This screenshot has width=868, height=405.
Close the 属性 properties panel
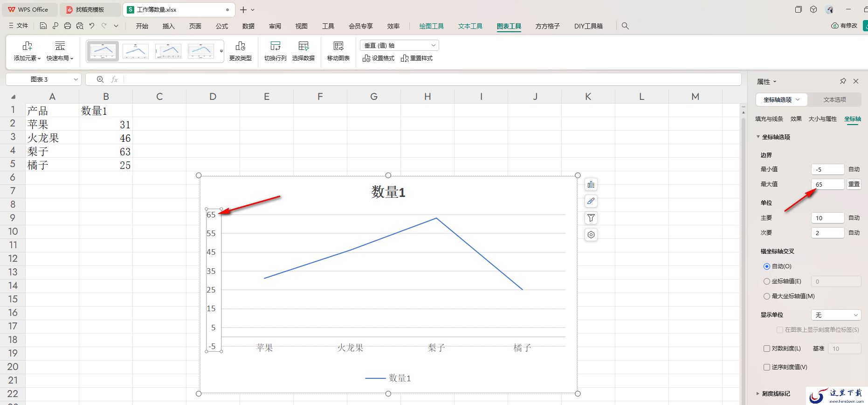tap(856, 81)
